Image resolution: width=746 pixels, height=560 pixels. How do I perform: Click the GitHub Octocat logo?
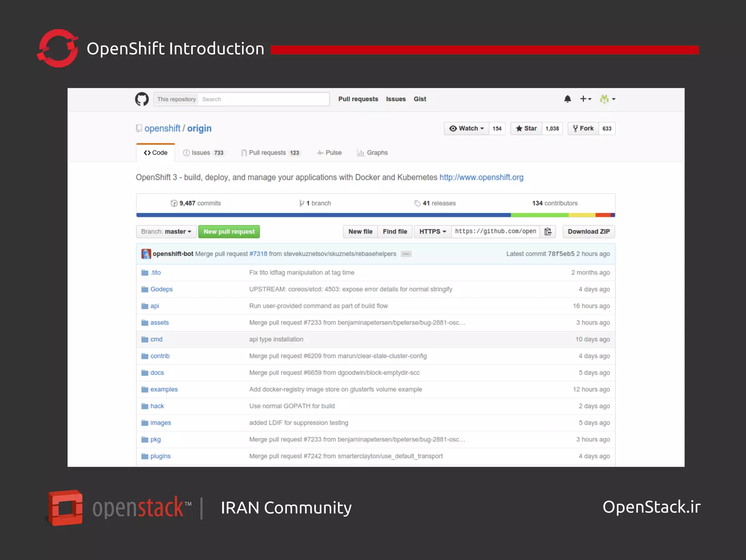pyautogui.click(x=142, y=99)
